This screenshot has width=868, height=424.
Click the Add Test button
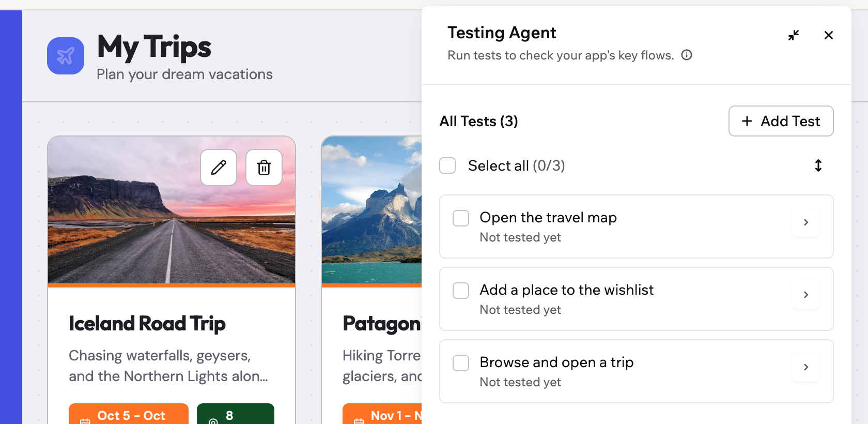781,121
